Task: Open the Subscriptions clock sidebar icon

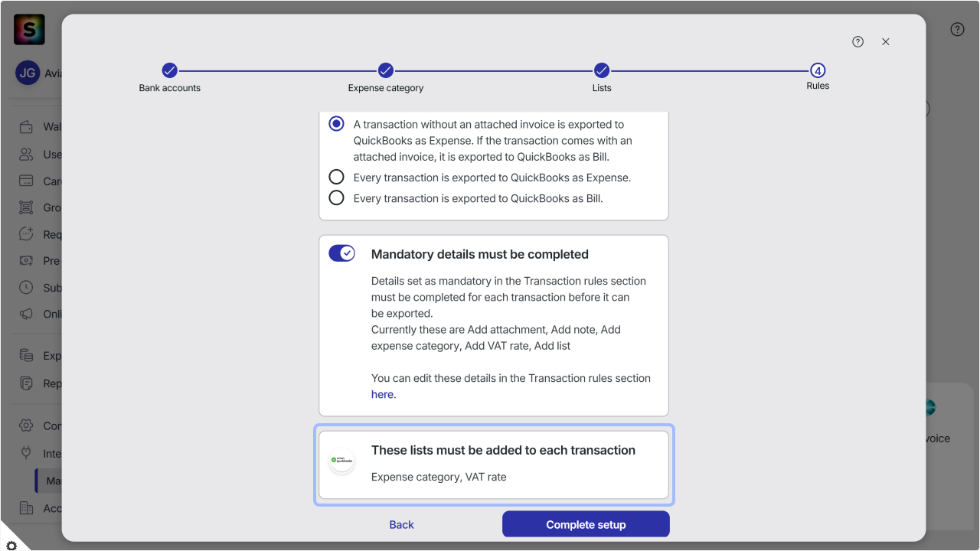Action: tap(27, 288)
